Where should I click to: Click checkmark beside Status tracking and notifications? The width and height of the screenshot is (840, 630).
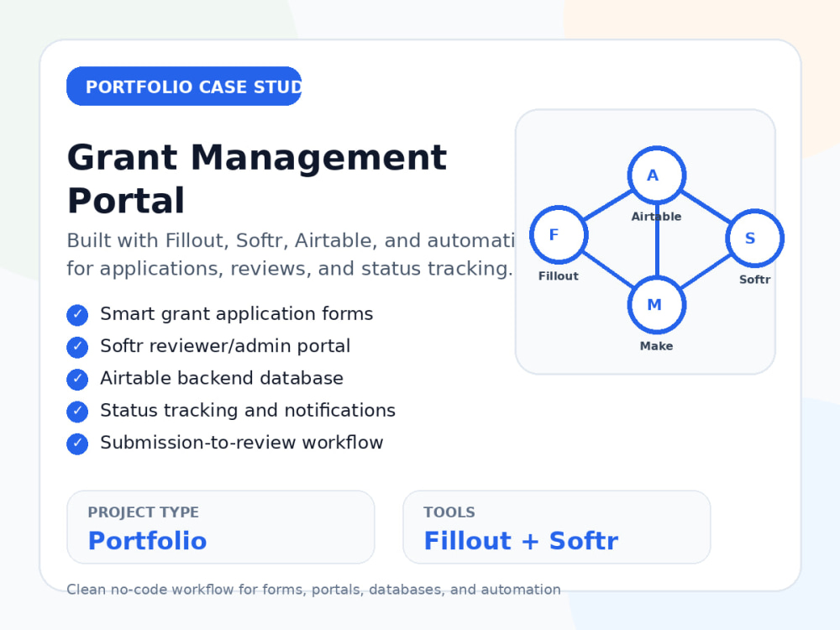point(77,412)
